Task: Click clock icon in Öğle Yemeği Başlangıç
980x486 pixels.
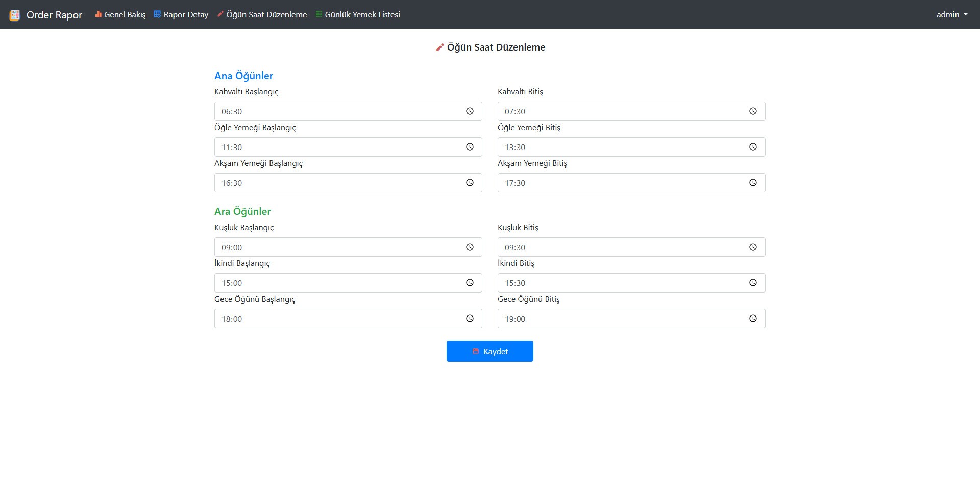Action: point(470,147)
